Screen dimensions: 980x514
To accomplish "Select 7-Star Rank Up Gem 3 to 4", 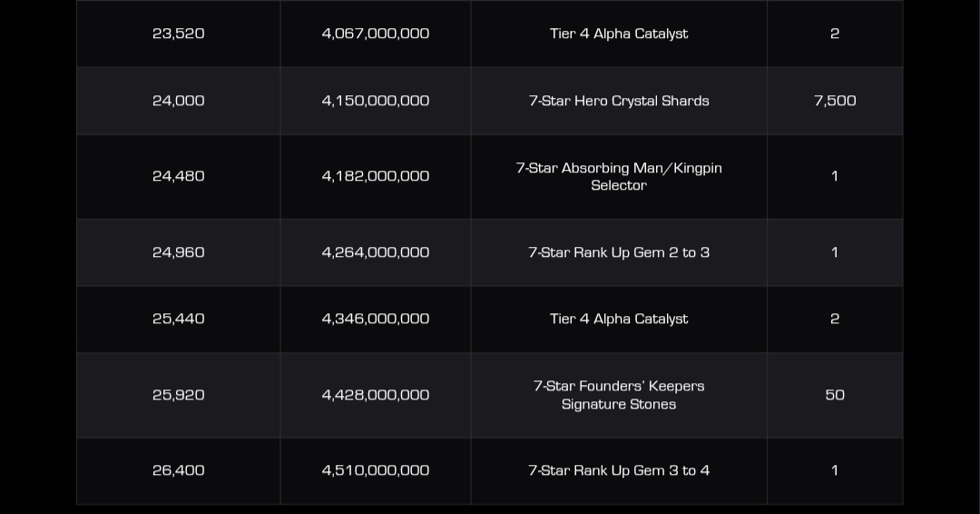I will pyautogui.click(x=619, y=470).
